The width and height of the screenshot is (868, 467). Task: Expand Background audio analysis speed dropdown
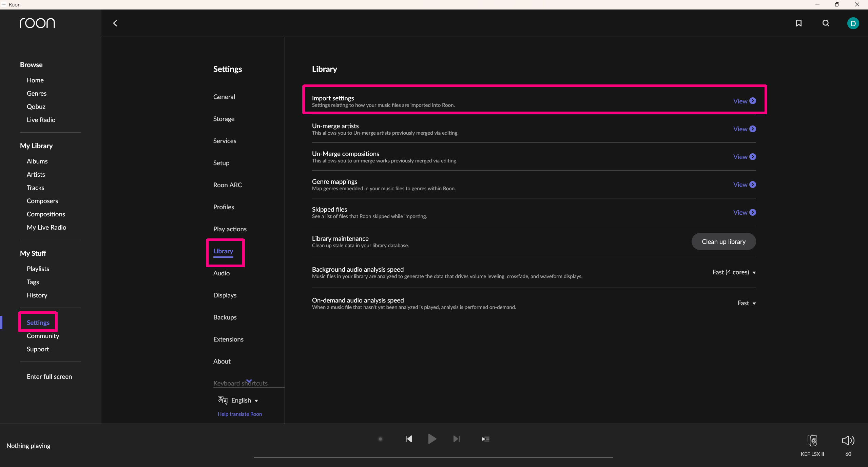[x=734, y=272]
